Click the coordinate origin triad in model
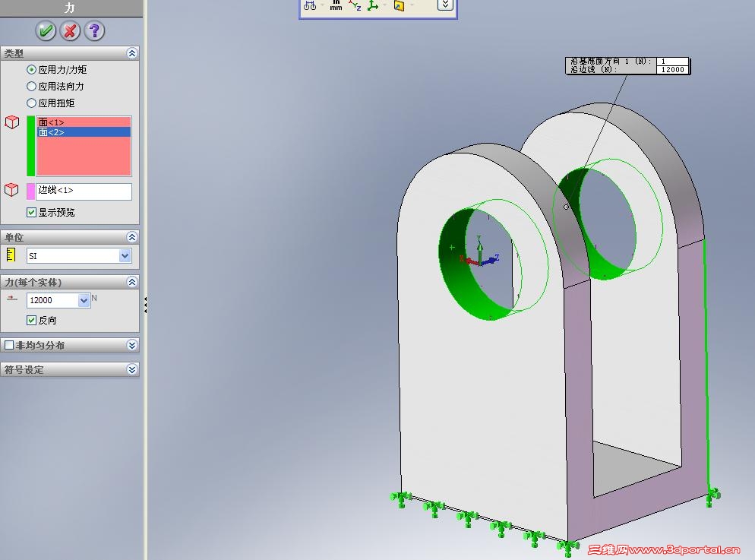This screenshot has height=560, width=755. tap(479, 252)
